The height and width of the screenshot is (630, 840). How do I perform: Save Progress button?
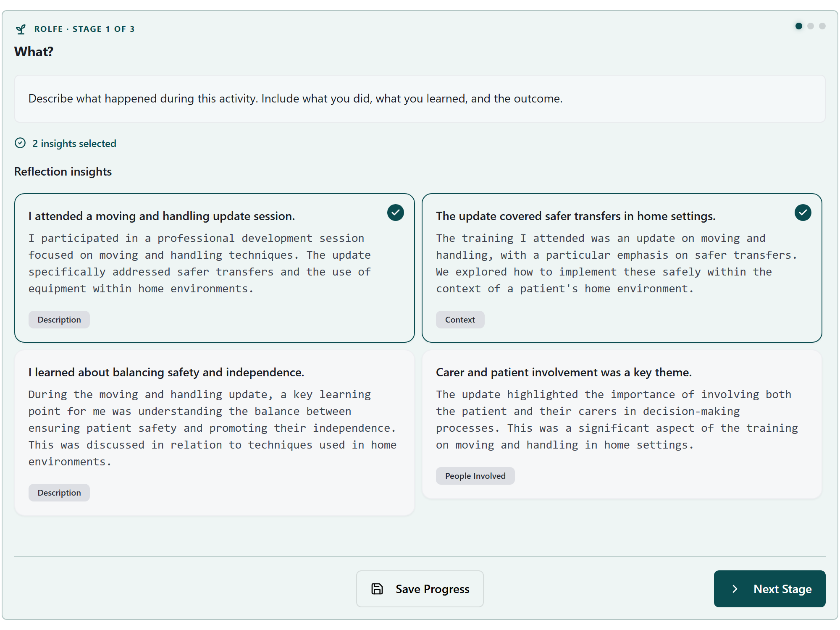pos(420,589)
